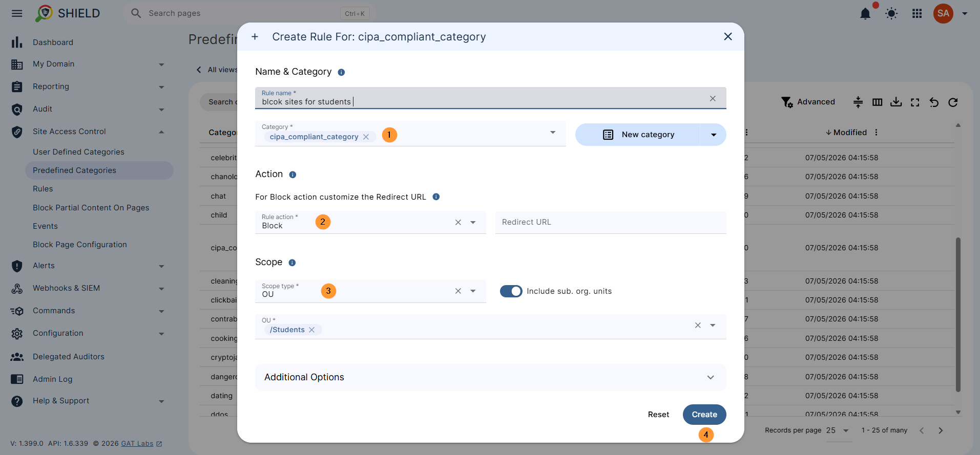Viewport: 980px width, 455px height.
Task: Open the column chooser icon
Action: point(877,102)
